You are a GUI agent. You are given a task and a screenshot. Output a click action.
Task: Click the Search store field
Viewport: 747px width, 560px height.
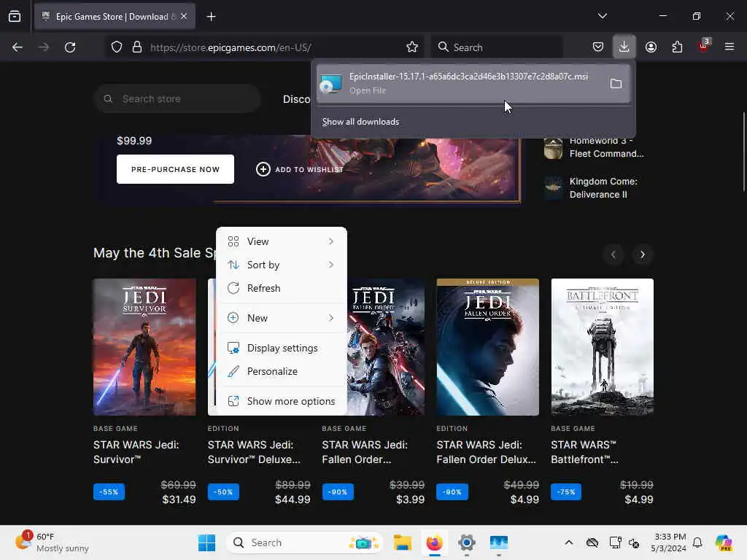177,98
